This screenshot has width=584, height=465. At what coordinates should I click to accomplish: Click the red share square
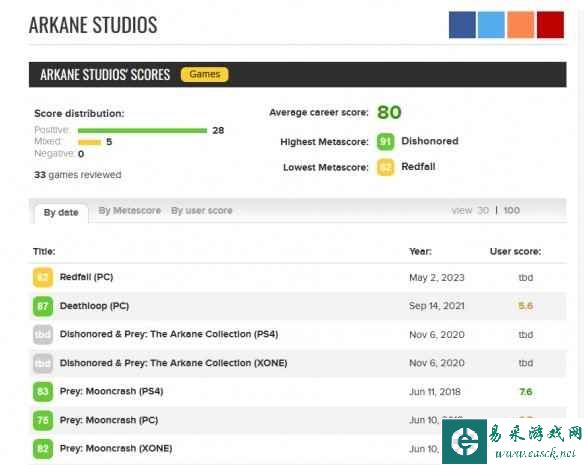(x=550, y=25)
